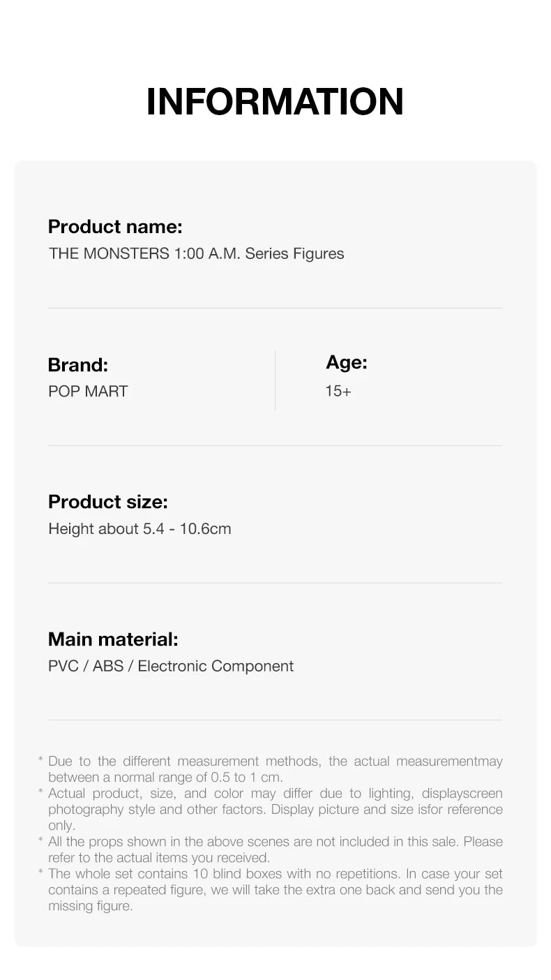The image size is (551, 980).
Task: Click the note about 10 blind boxes
Action: 275,889
